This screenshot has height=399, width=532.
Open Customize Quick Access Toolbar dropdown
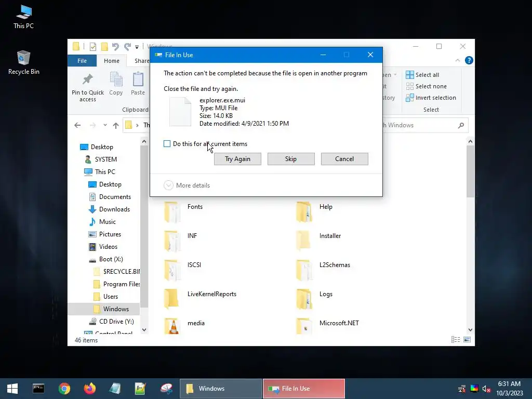click(137, 47)
